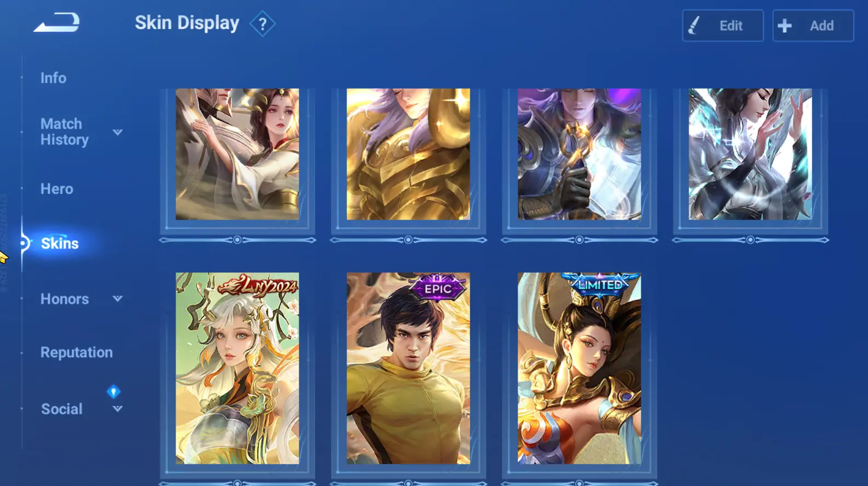
Task: Click the Edit button
Action: pos(722,26)
